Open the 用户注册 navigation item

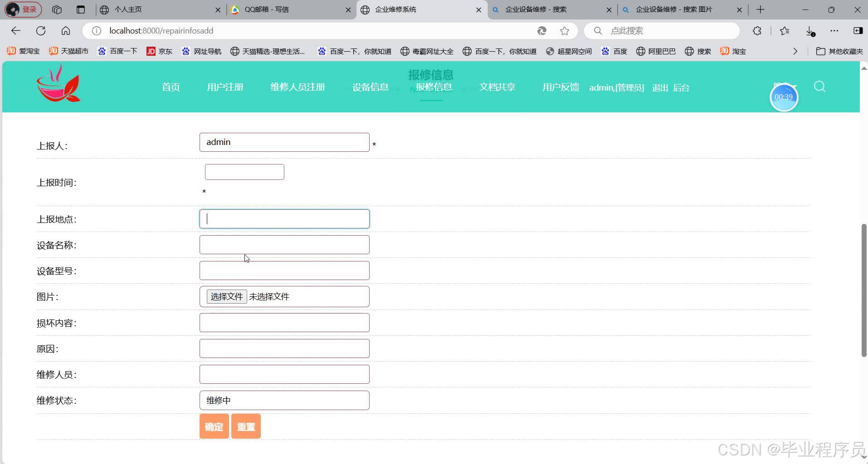(225, 87)
